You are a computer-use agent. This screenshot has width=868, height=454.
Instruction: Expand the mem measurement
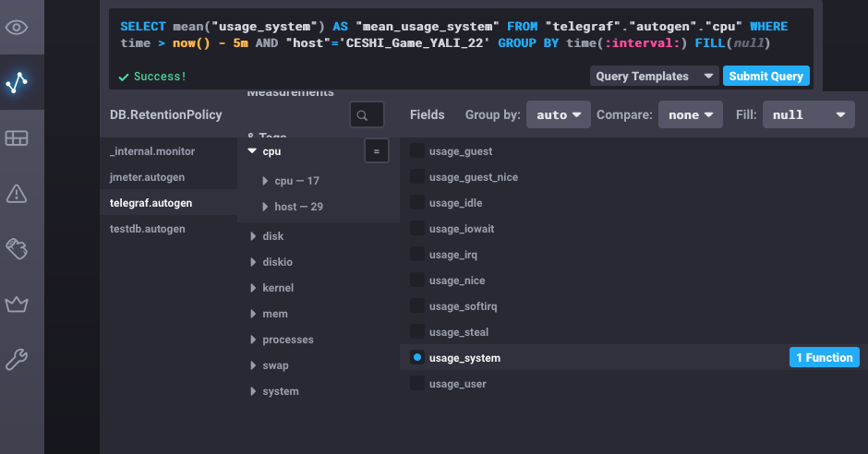coord(253,314)
